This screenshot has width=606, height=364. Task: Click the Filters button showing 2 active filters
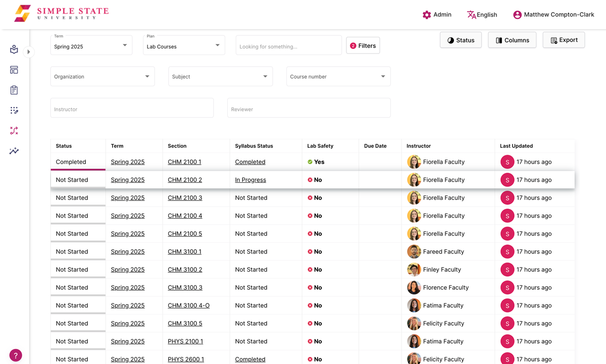click(x=363, y=45)
